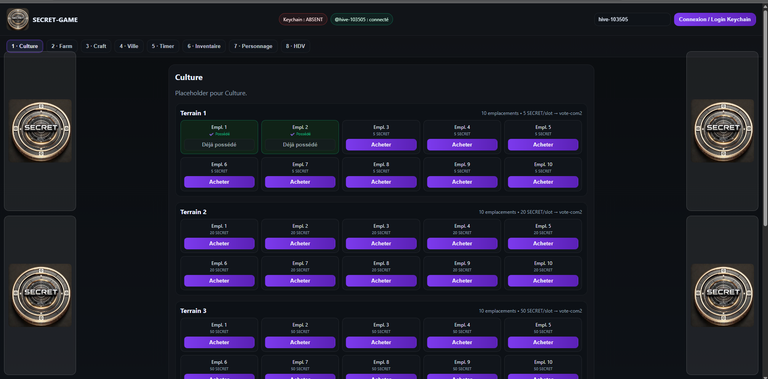Click the Terrain 2 section heading
Screen dimensions: 768x379
pos(193,212)
